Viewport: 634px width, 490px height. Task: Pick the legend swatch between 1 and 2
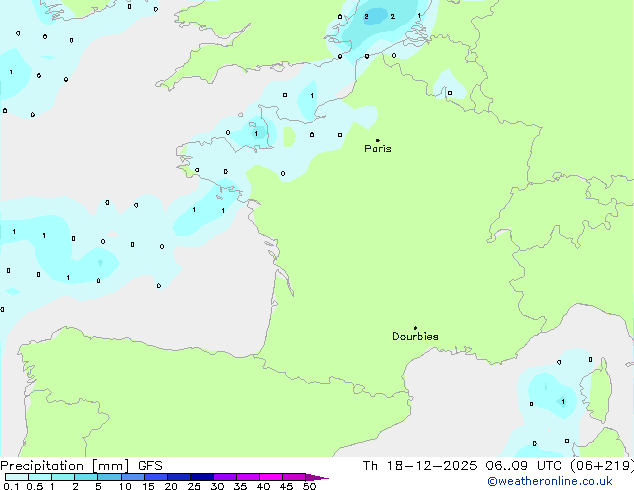[x=63, y=477]
